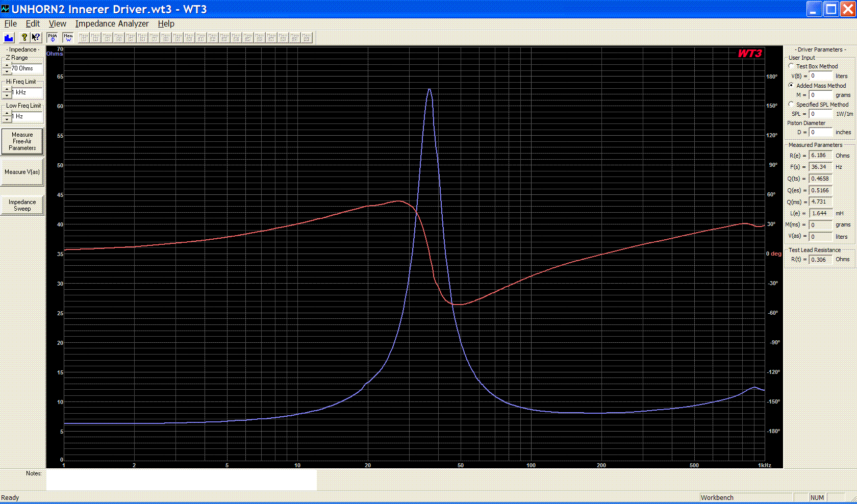The height and width of the screenshot is (504, 857).
Task: Select the Mem 17 memory slot icon
Action: (x=271, y=37)
